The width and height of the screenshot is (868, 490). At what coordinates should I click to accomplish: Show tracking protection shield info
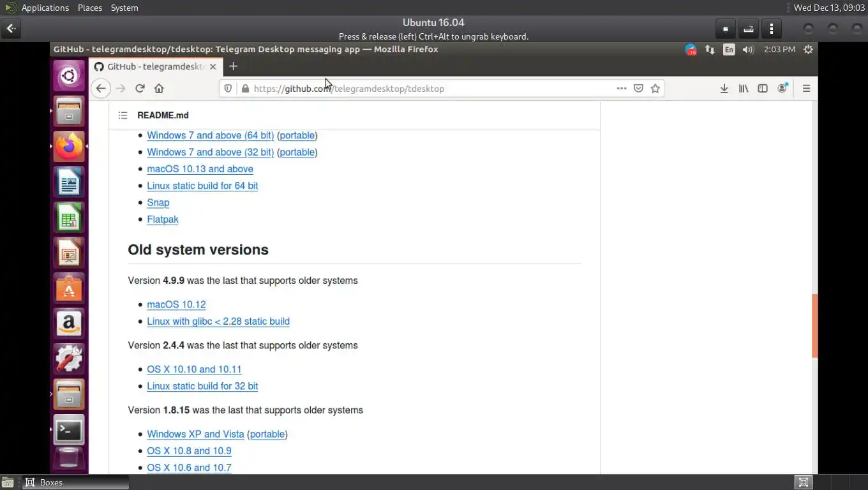pos(228,89)
